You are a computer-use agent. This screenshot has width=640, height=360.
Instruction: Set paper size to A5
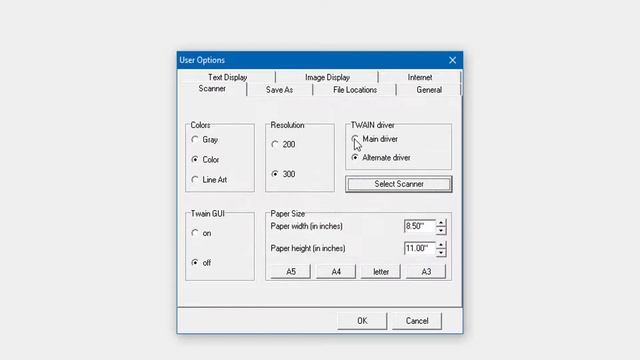point(291,272)
